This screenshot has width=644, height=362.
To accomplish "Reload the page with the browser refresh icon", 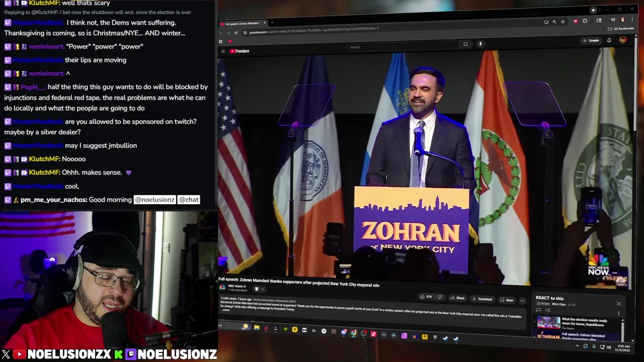I will point(236,33).
